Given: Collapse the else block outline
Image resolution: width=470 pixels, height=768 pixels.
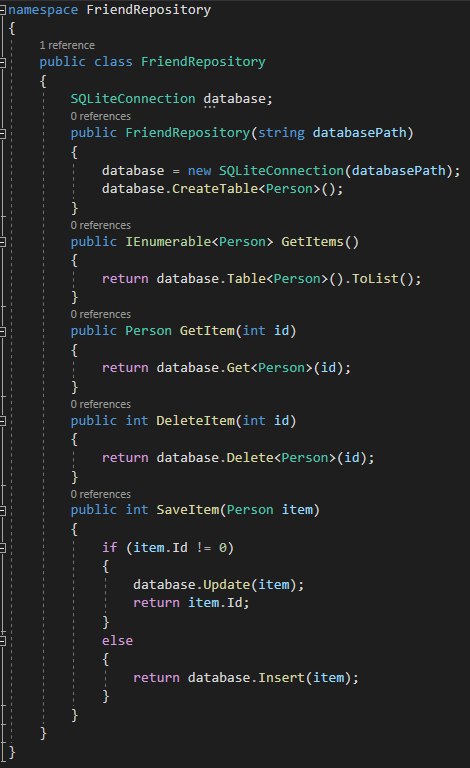Looking at the screenshot, I should point(2,641).
